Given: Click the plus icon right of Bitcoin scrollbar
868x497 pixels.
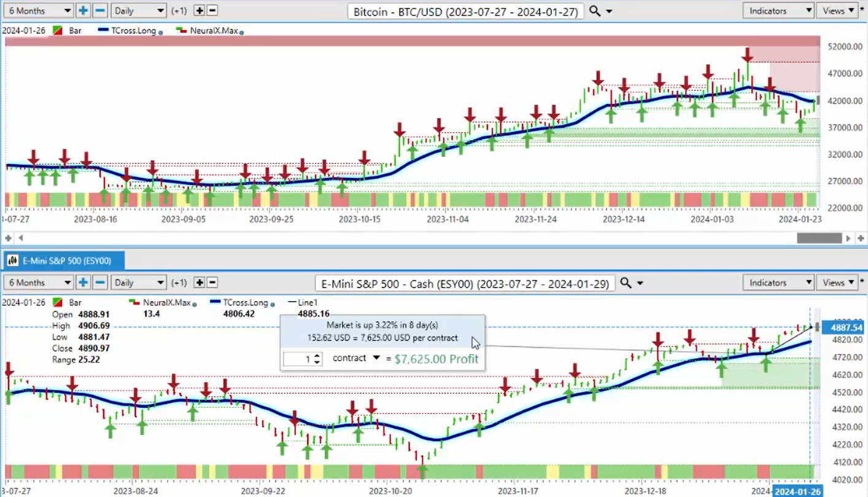Looking at the screenshot, I should point(861,238).
